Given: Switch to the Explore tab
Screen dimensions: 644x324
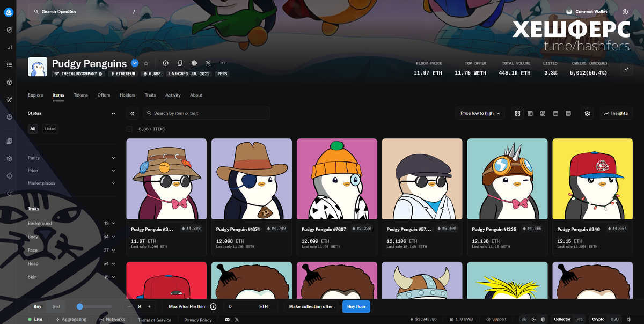Looking at the screenshot, I should click(x=35, y=95).
